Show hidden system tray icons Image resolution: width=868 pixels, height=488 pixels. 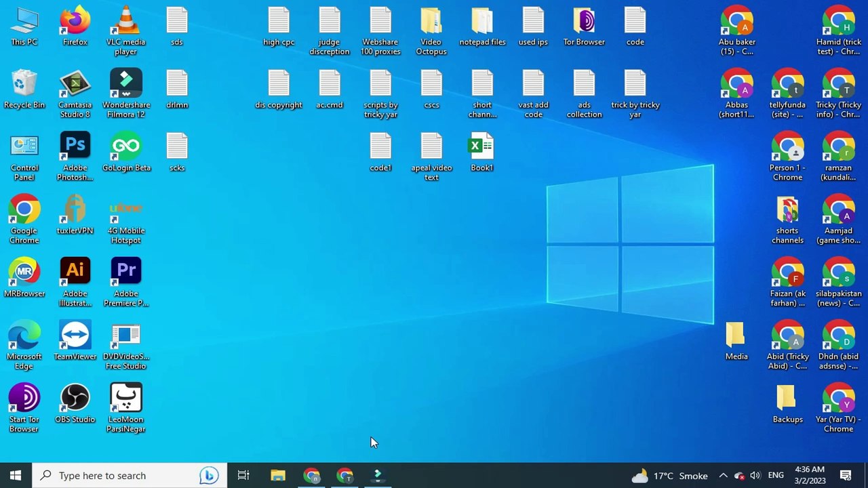(x=723, y=476)
